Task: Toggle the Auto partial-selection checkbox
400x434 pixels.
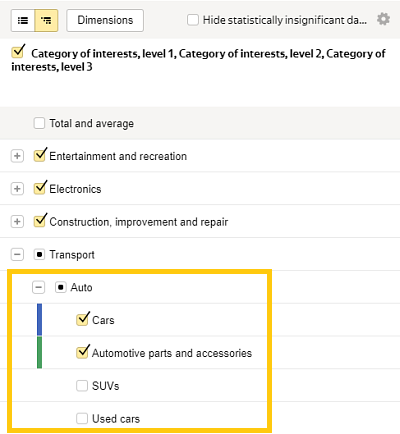Action: pos(61,287)
